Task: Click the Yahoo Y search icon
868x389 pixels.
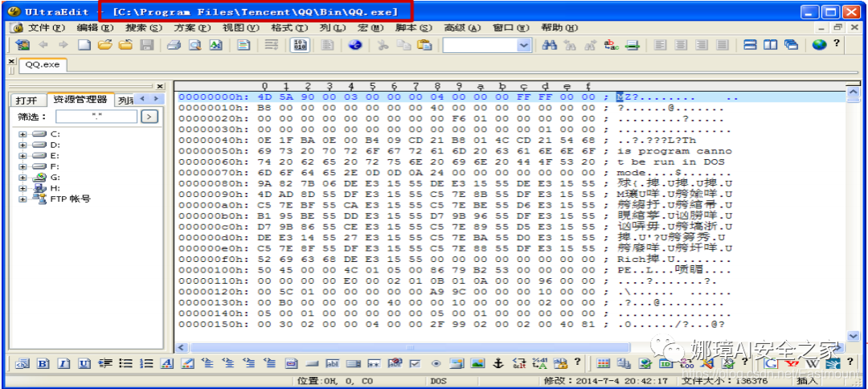Action: [791, 363]
